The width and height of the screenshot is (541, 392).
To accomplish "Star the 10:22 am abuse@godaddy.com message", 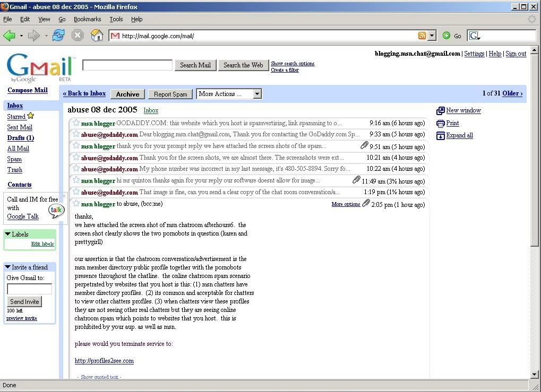I will (x=76, y=168).
